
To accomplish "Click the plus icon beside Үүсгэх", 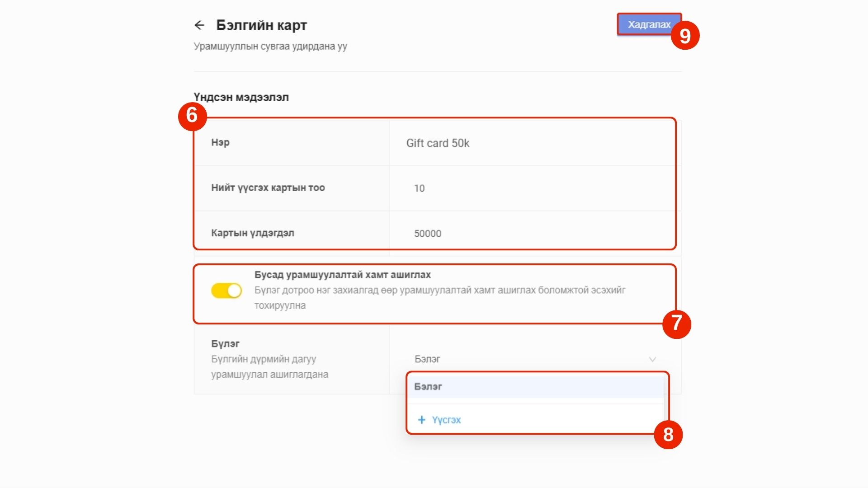I will click(x=422, y=420).
